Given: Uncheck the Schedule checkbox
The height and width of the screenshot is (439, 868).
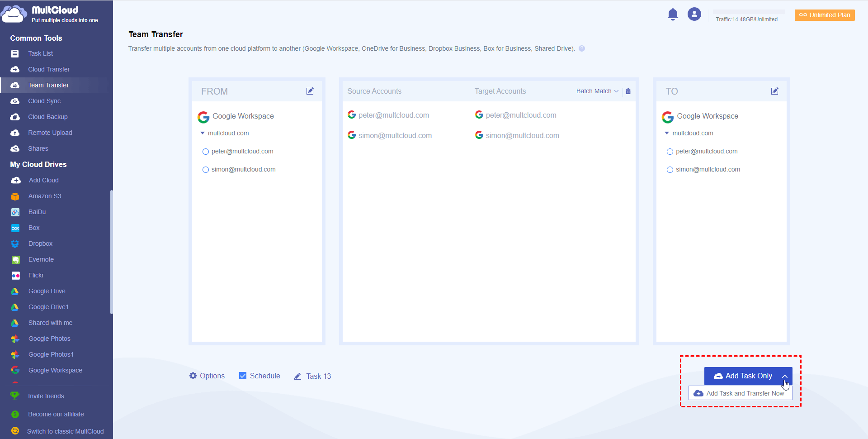Looking at the screenshot, I should [243, 376].
